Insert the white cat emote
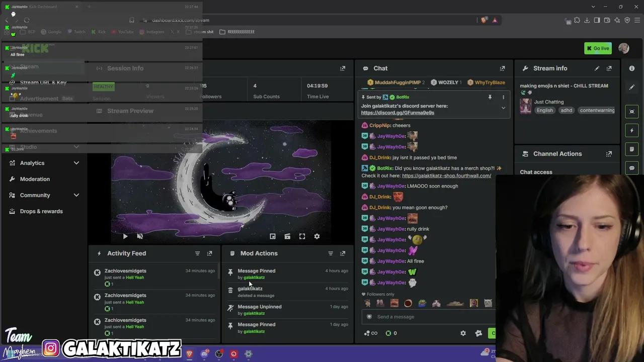 click(488, 303)
